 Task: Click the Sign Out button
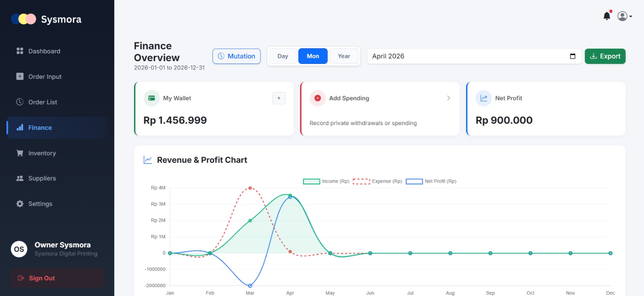pos(57,278)
